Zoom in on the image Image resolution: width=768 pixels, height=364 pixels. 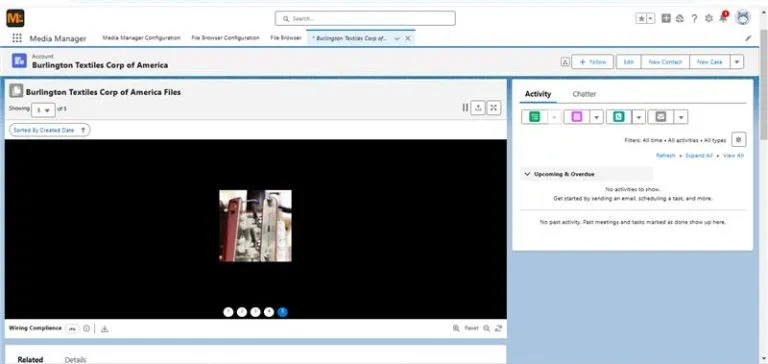(x=456, y=328)
